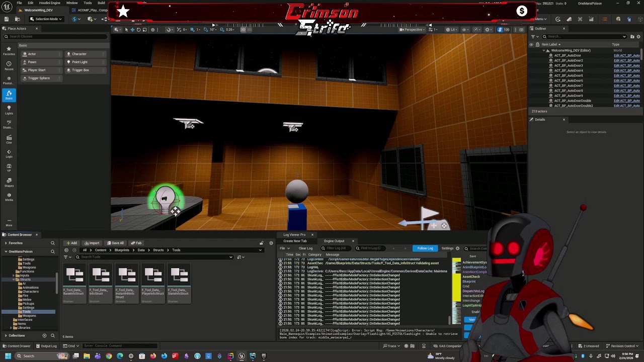Click the Import button
644x362 pixels.
point(92,243)
